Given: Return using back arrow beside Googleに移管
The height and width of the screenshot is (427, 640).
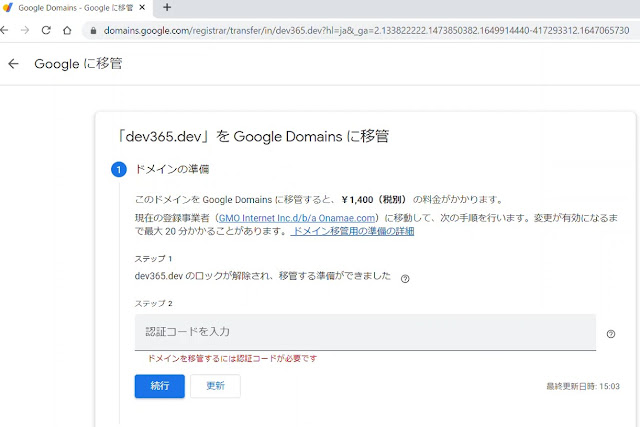Looking at the screenshot, I should pos(13,64).
